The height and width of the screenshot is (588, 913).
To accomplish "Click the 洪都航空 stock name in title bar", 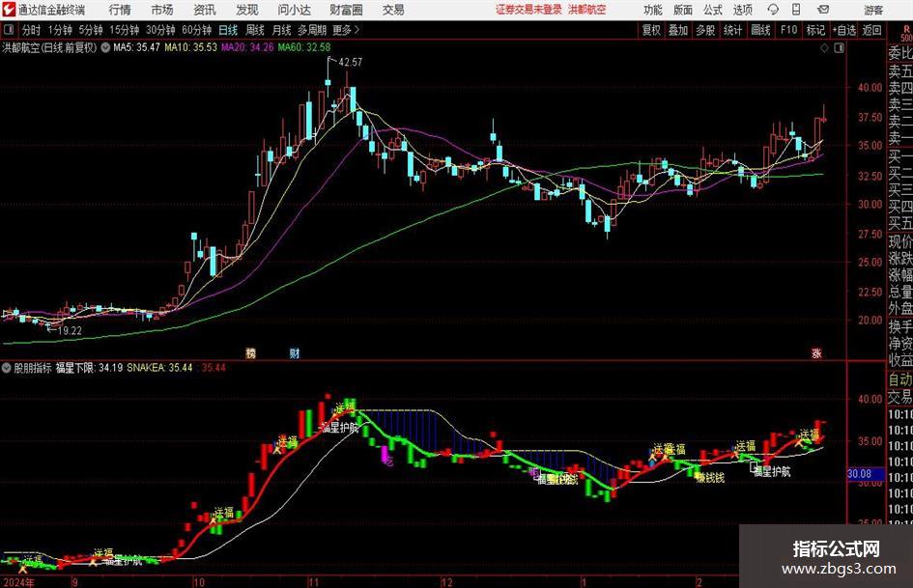I will click(x=586, y=10).
